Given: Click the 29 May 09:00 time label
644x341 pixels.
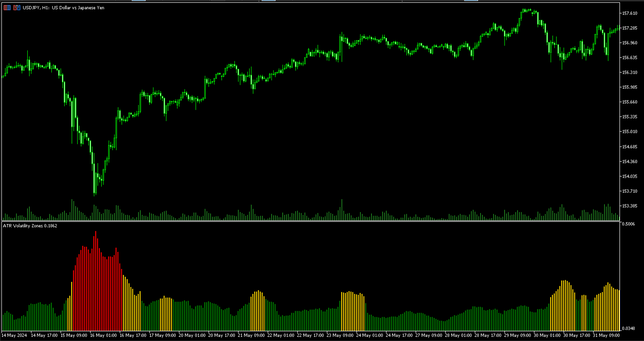Looking at the screenshot, I should pos(519,335).
